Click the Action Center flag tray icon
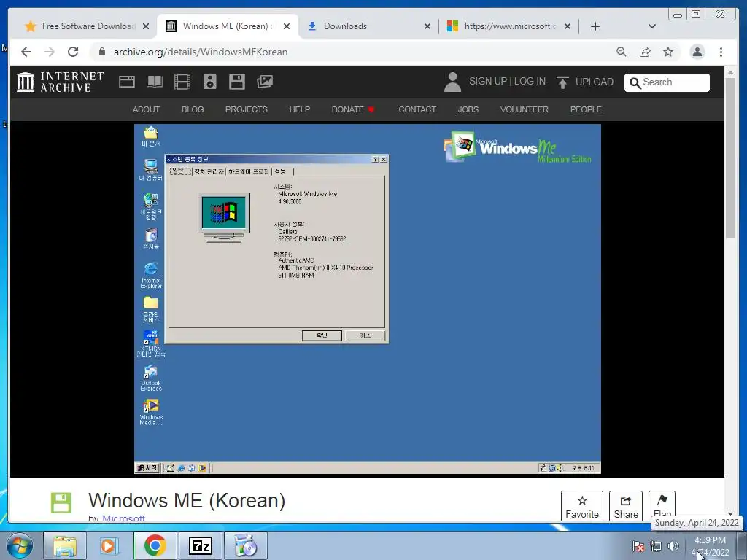The width and height of the screenshot is (747, 560). click(x=638, y=546)
